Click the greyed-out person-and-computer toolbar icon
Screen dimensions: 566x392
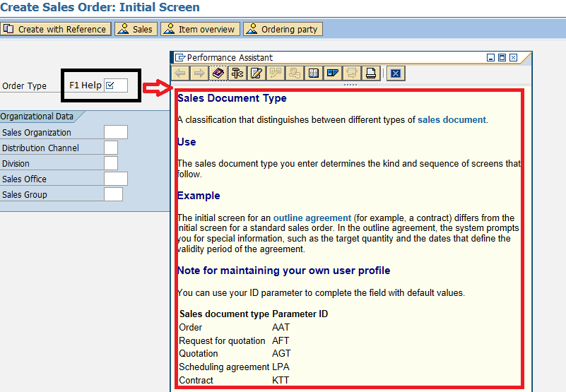[x=295, y=73]
